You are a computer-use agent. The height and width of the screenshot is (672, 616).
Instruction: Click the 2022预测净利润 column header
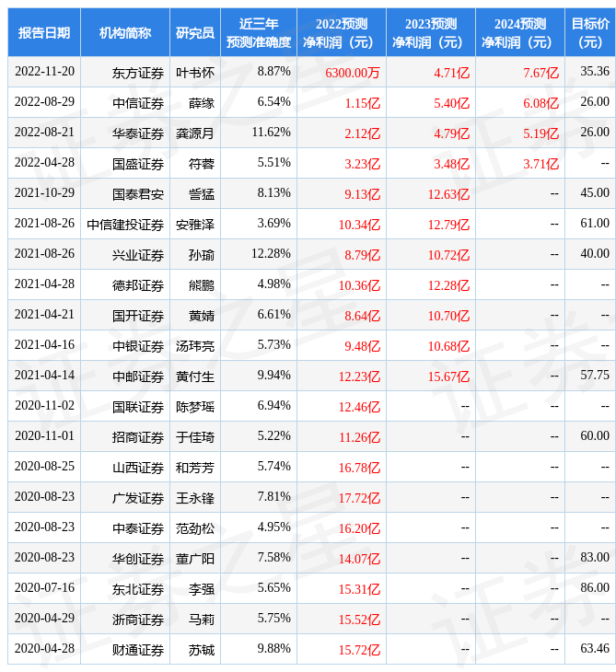[342, 32]
